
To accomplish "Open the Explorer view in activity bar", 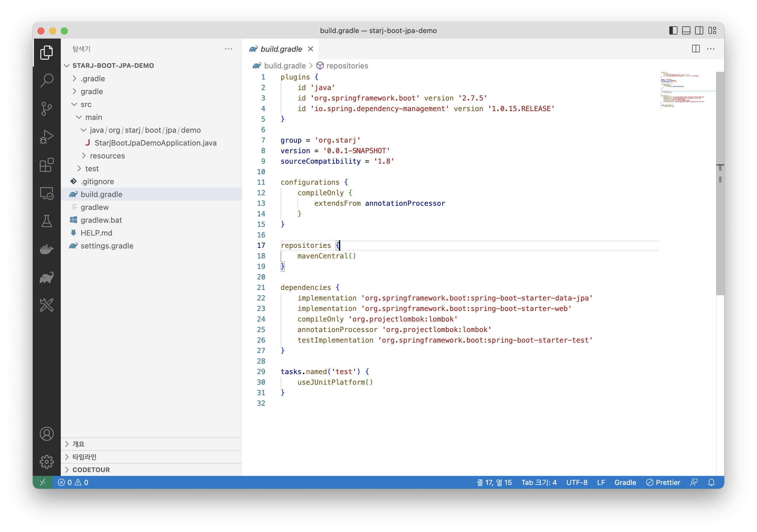I will (x=46, y=53).
